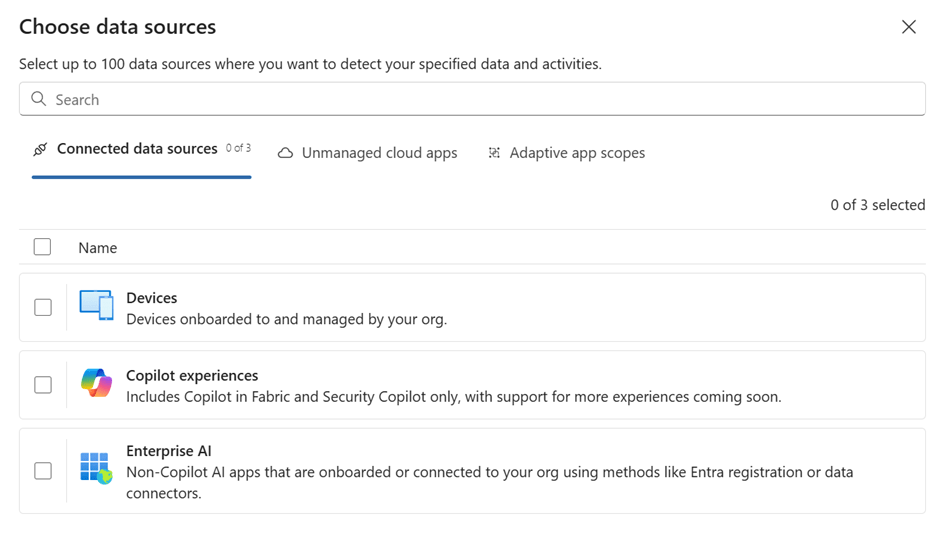Click the Adaptive app scopes icon
Screen dimensions: 940x535
494,153
